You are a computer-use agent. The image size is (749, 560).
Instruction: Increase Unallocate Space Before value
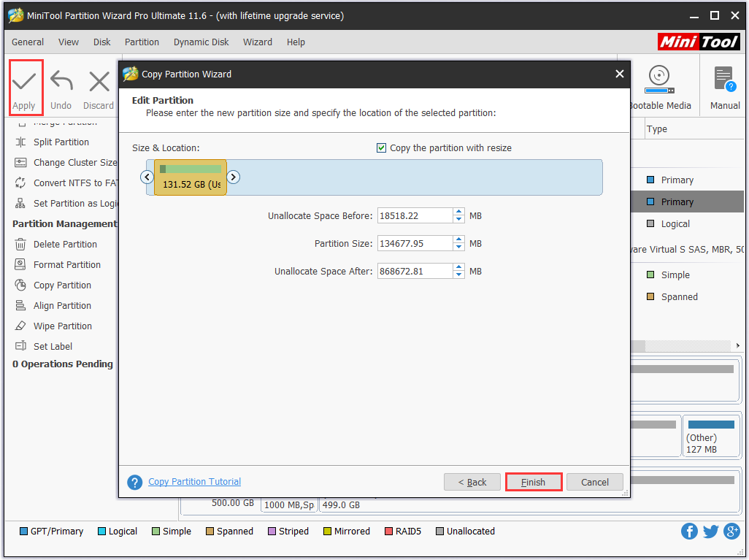point(458,212)
